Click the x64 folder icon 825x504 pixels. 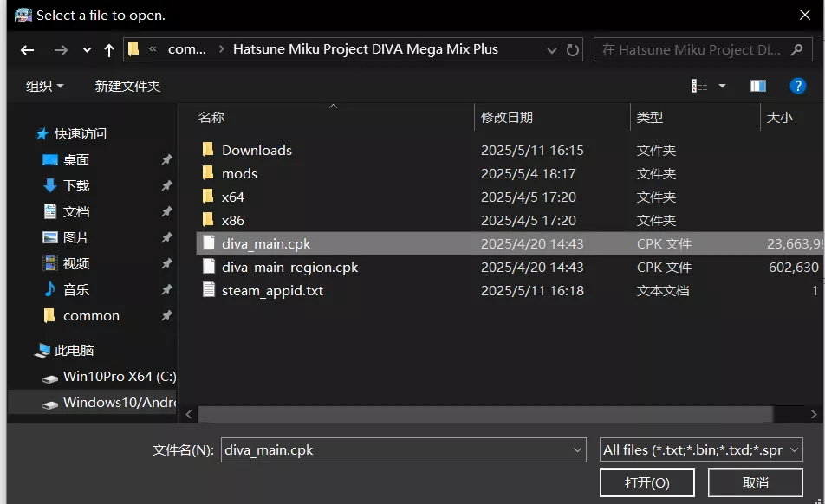click(x=208, y=197)
